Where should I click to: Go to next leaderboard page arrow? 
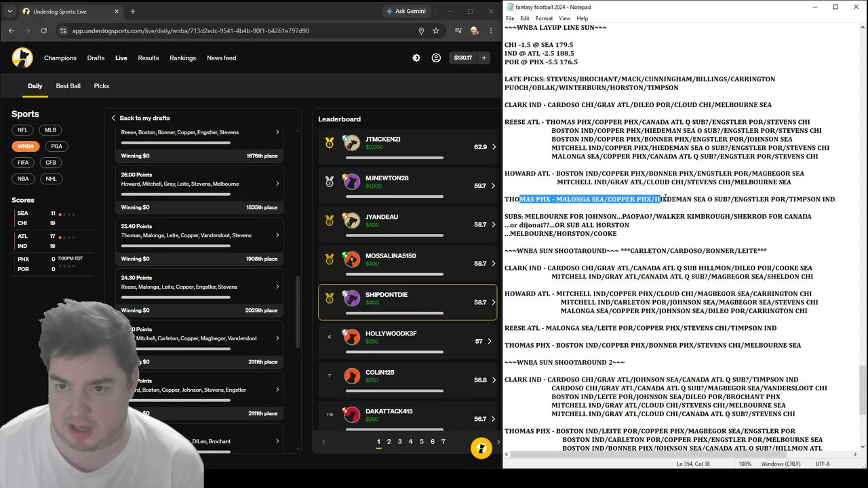tap(498, 442)
